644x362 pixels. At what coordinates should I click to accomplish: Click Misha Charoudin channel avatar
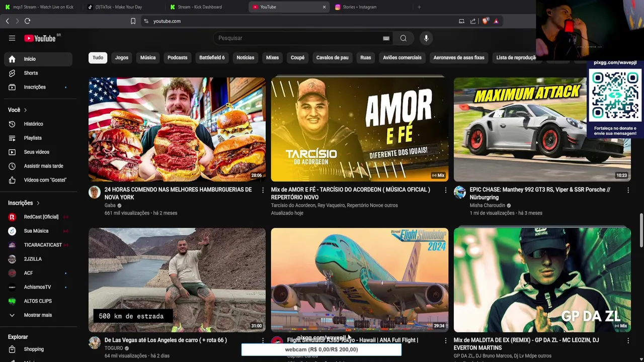[460, 192]
